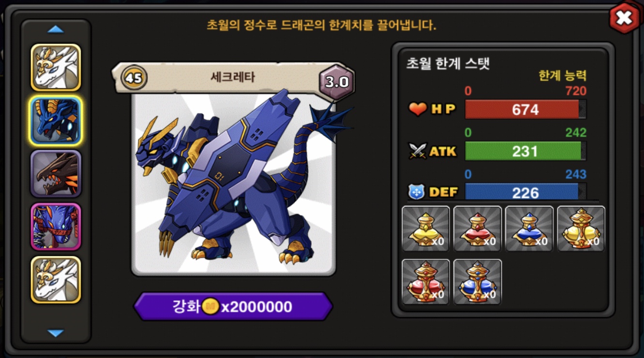Select the blue essence potion slot

tap(529, 229)
